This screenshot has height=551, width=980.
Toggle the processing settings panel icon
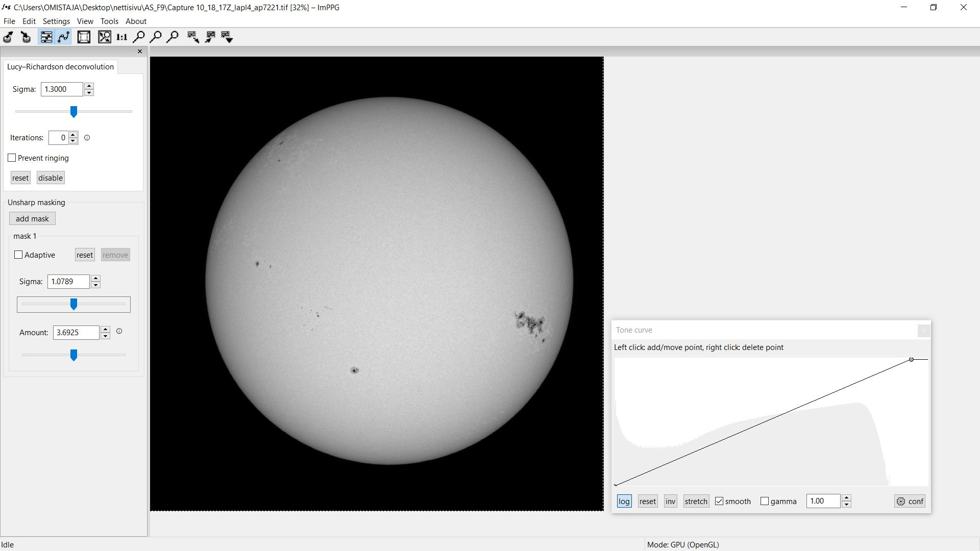(x=46, y=37)
